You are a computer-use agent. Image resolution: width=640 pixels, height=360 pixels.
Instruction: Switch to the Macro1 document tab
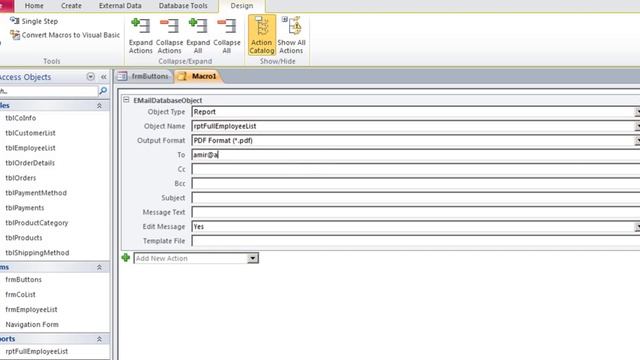(198, 76)
